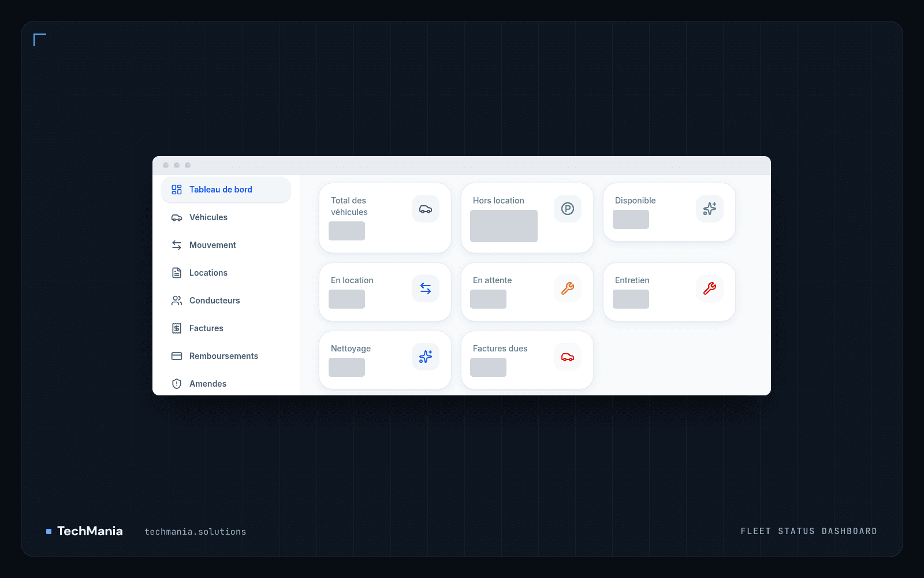Click orange wrench icon on En attente card
Viewport: 924px width, 578px height.
[x=568, y=288]
